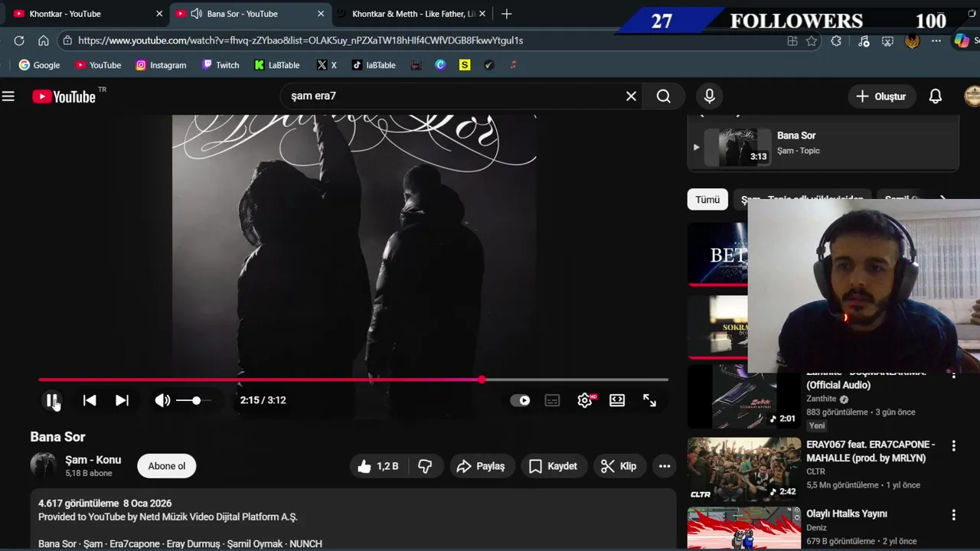980x551 pixels.
Task: Go to previous track in playlist
Action: point(90,400)
